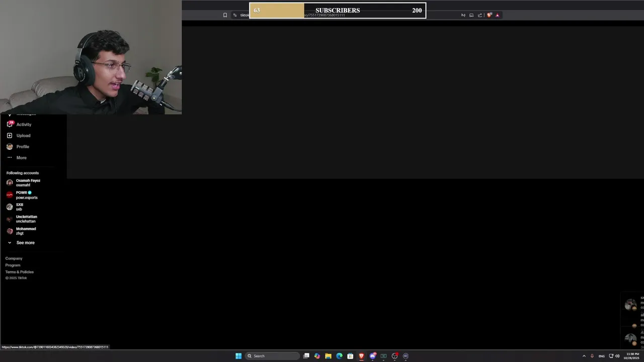Image resolution: width=644 pixels, height=362 pixels.
Task: Open the Program footer link
Action: 13,265
